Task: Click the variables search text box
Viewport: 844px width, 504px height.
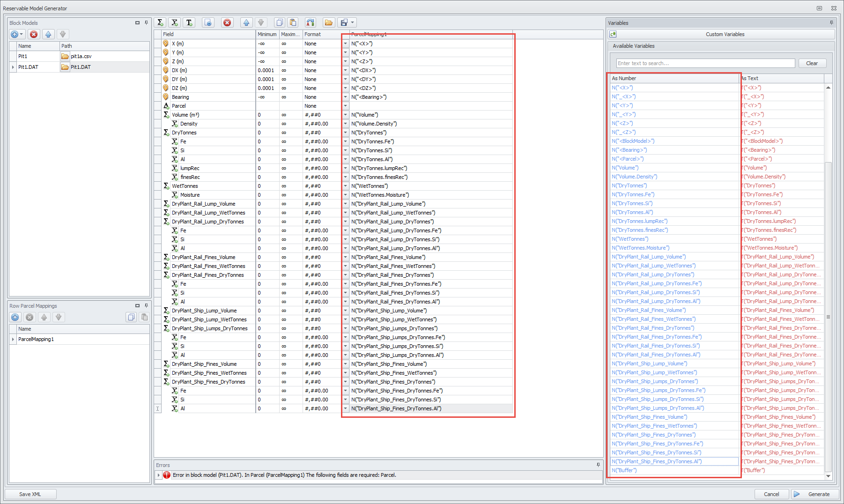Action: 704,63
